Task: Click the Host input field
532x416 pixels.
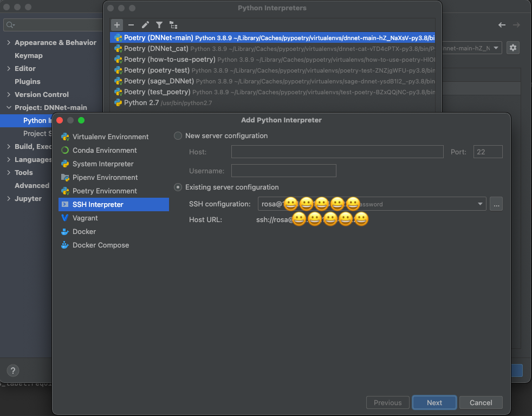Action: click(338, 152)
